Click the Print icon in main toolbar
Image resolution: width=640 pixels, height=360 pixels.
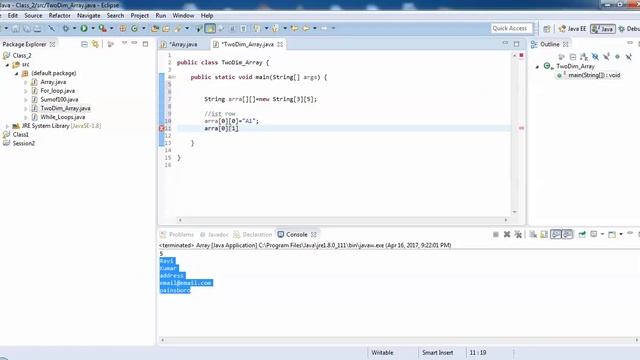38,28
